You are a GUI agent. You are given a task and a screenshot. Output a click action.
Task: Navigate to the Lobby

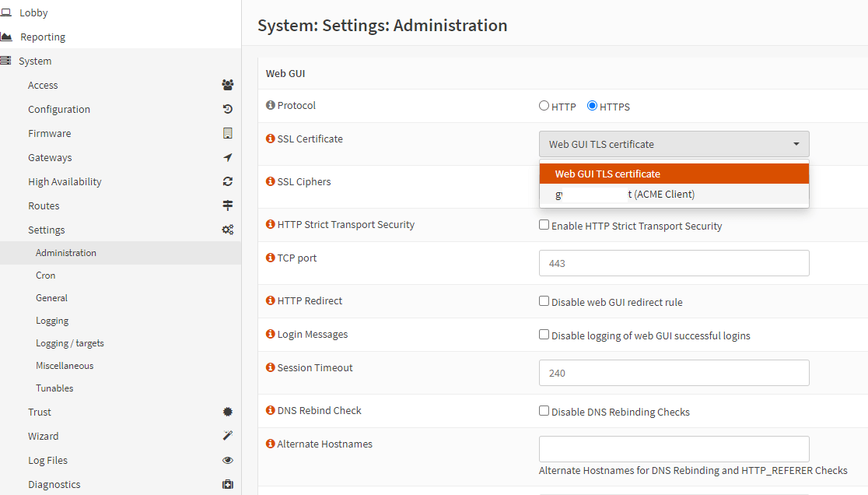coord(33,13)
